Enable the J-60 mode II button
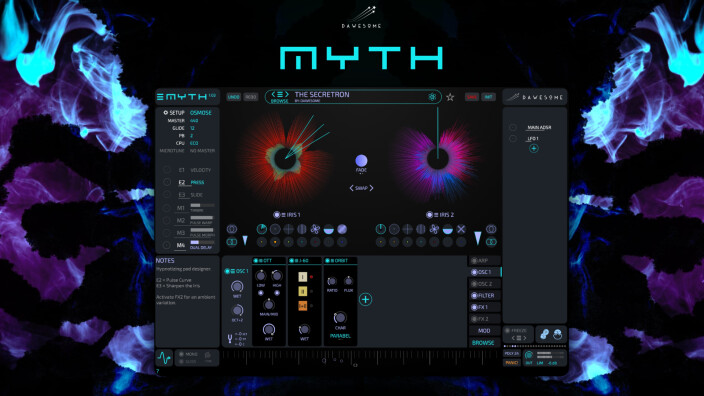 coord(303,291)
